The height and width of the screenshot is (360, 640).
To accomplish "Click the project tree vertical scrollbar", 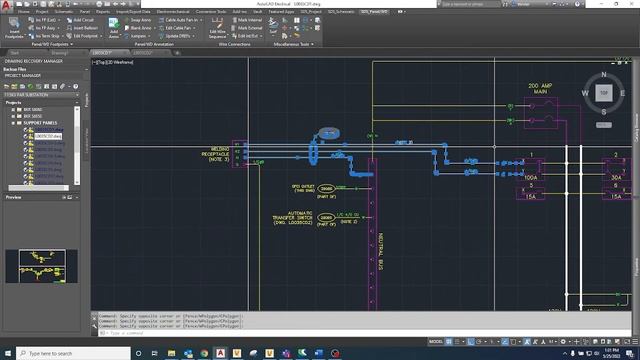I will (77, 145).
